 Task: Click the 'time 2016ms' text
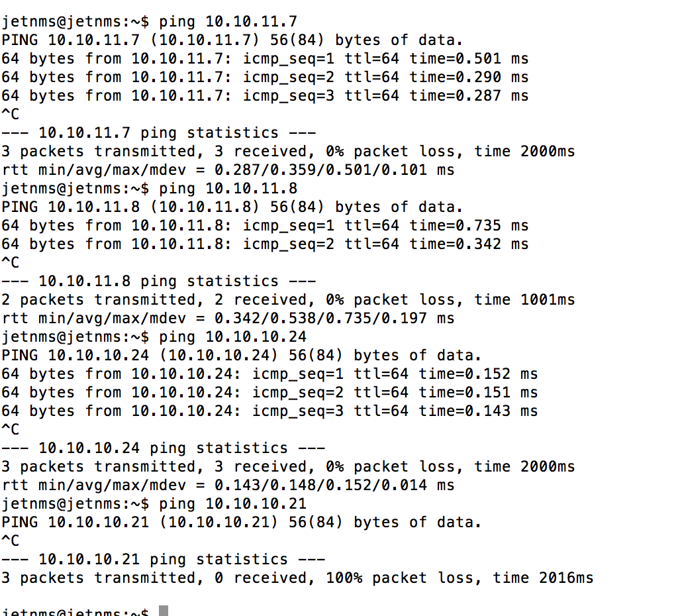543,578
